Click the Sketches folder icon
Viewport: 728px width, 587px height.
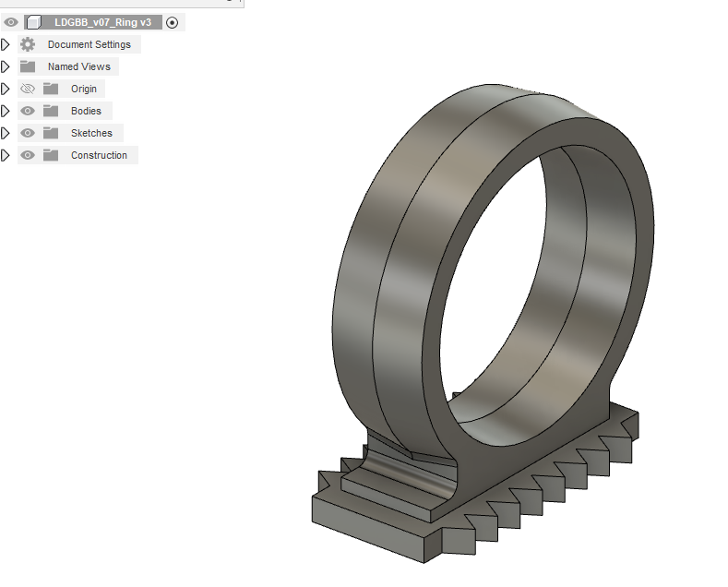tap(51, 133)
